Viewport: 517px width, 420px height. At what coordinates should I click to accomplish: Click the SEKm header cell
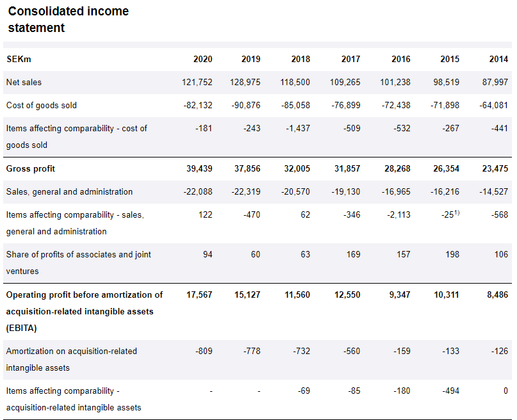pyautogui.click(x=19, y=60)
